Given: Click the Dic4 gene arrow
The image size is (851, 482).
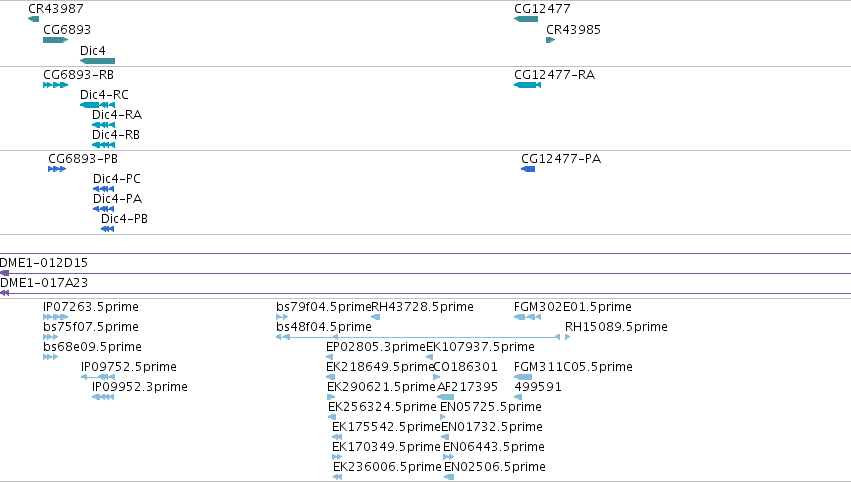Looking at the screenshot, I should click(98, 61).
